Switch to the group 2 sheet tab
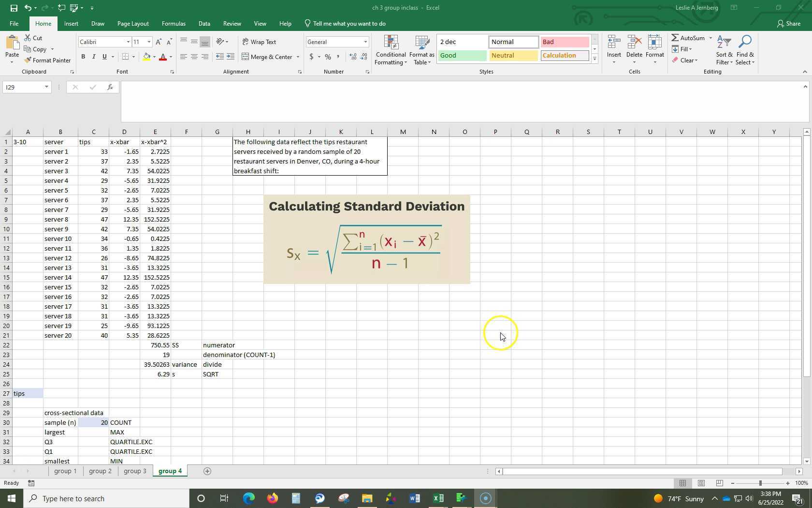Viewport: 812px width, 508px height. 100,471
